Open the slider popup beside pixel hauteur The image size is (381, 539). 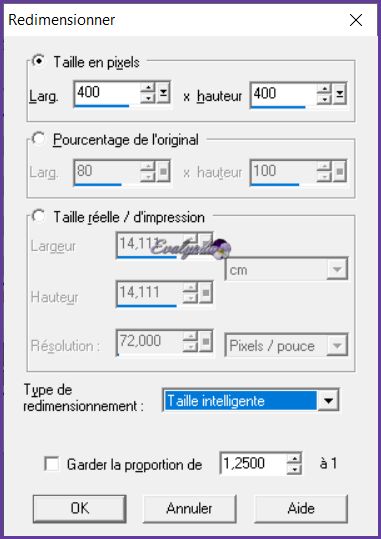339,94
